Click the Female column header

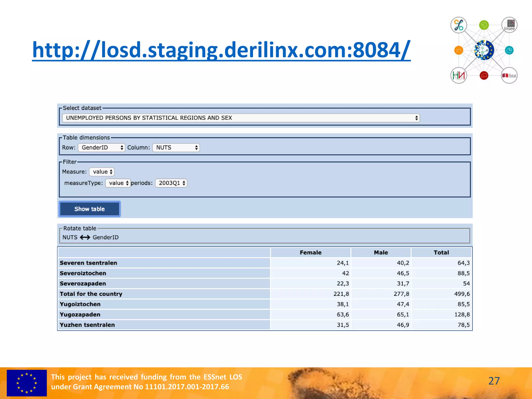point(310,252)
